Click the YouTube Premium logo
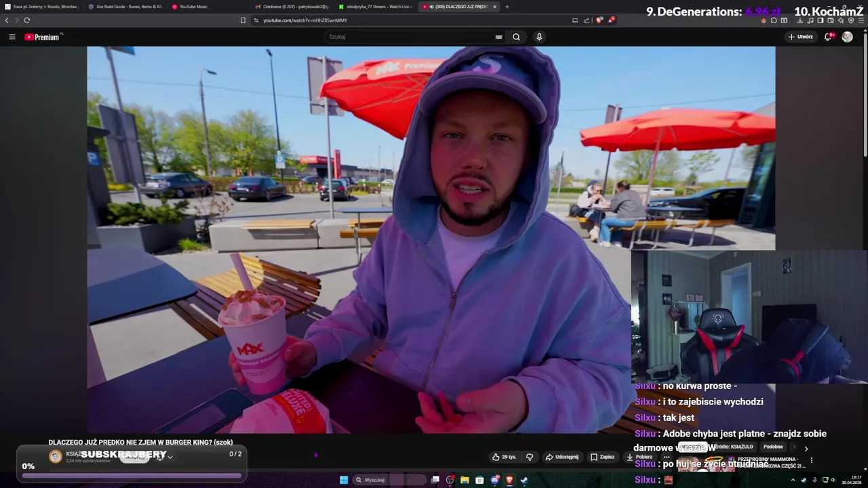This screenshot has height=488, width=868. click(43, 37)
